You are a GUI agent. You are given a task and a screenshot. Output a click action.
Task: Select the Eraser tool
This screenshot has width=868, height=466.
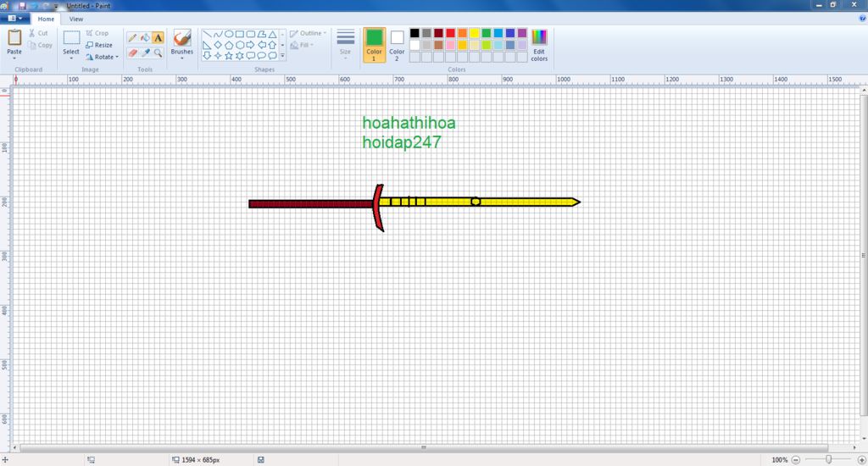[x=132, y=53]
